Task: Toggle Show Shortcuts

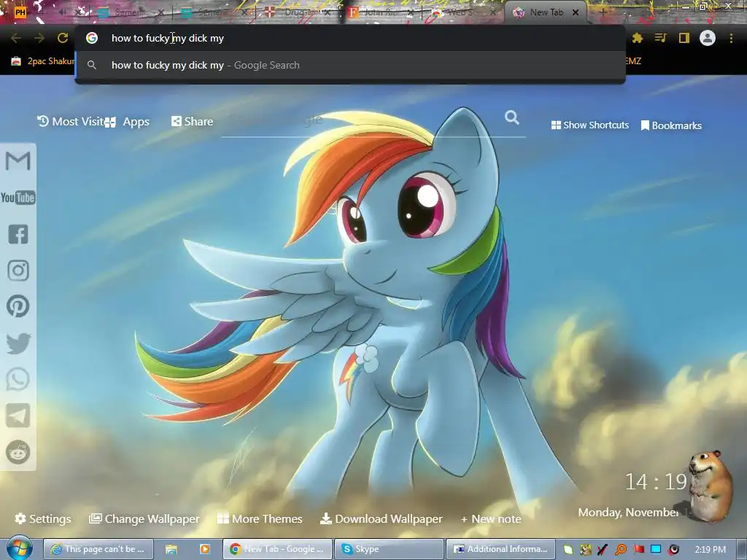Action: pos(589,125)
